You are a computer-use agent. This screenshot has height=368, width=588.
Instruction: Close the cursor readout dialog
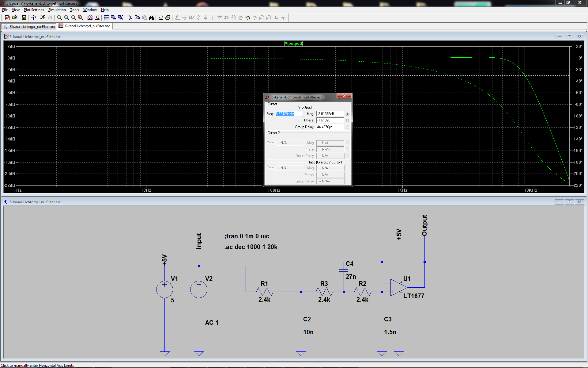[x=344, y=96]
